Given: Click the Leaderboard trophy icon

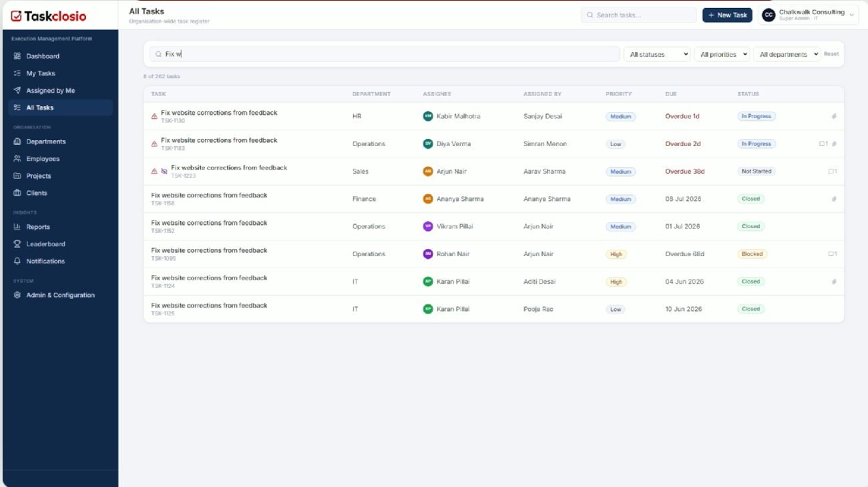Looking at the screenshot, I should coord(17,244).
